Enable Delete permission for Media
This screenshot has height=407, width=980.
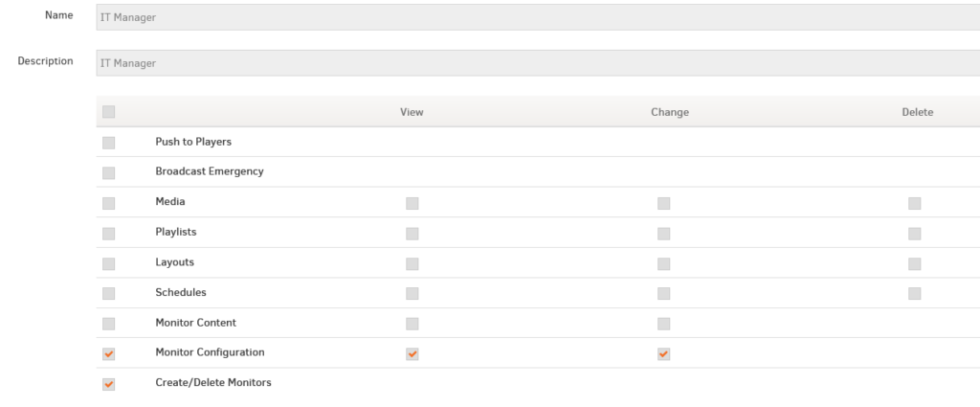(x=914, y=203)
